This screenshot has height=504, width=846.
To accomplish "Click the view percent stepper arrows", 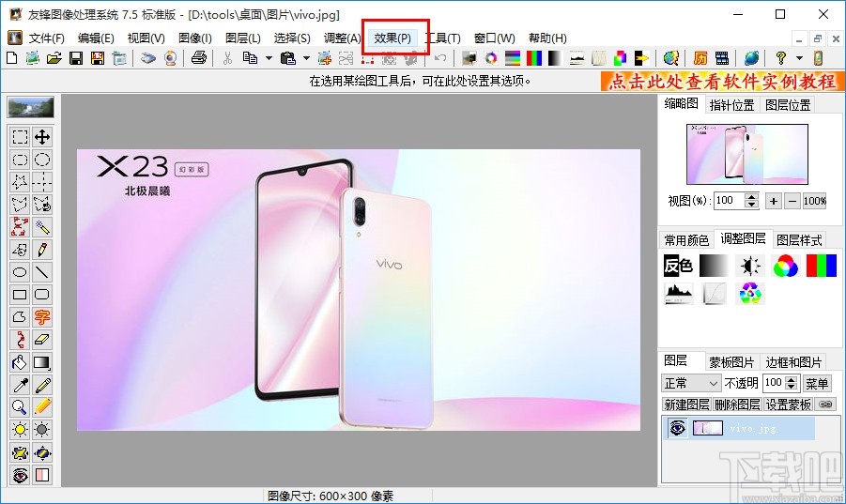I will click(751, 201).
